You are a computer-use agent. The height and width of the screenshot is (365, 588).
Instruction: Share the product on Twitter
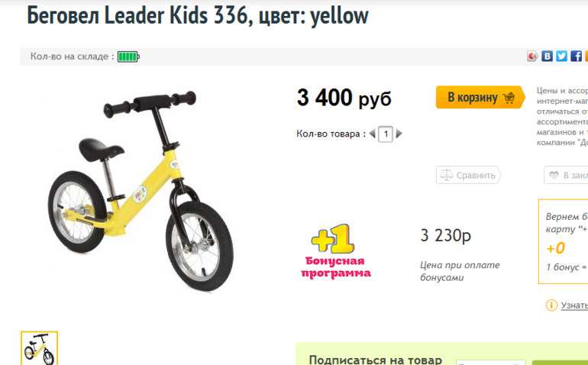[x=562, y=57]
